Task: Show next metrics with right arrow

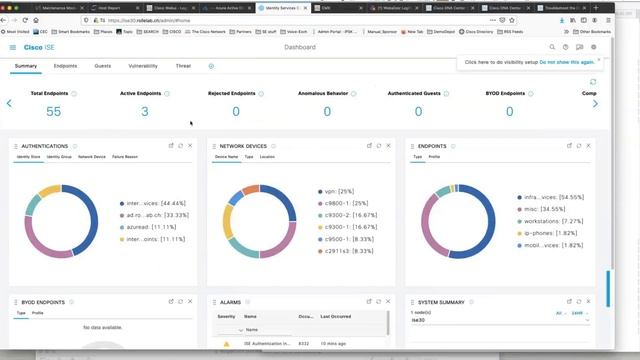Action: 595,104
